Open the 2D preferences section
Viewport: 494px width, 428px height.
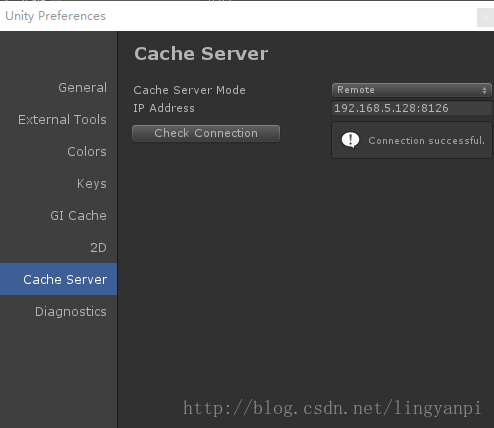pos(98,248)
